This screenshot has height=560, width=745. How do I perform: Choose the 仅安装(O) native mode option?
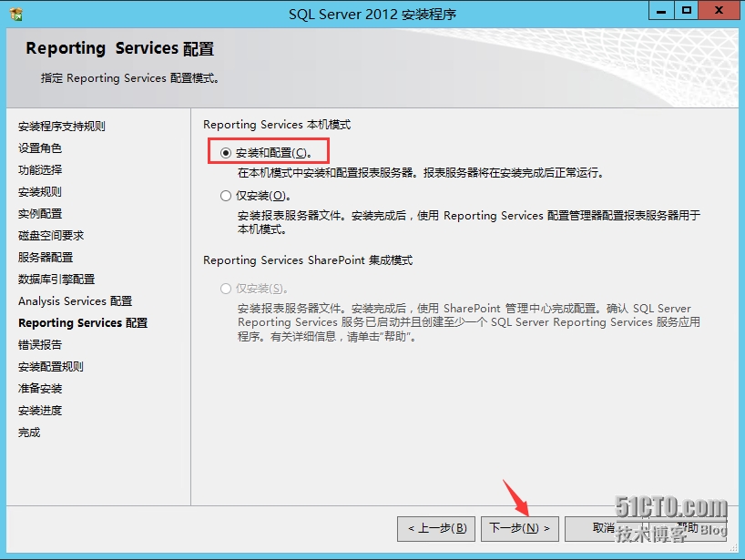pyautogui.click(x=226, y=196)
